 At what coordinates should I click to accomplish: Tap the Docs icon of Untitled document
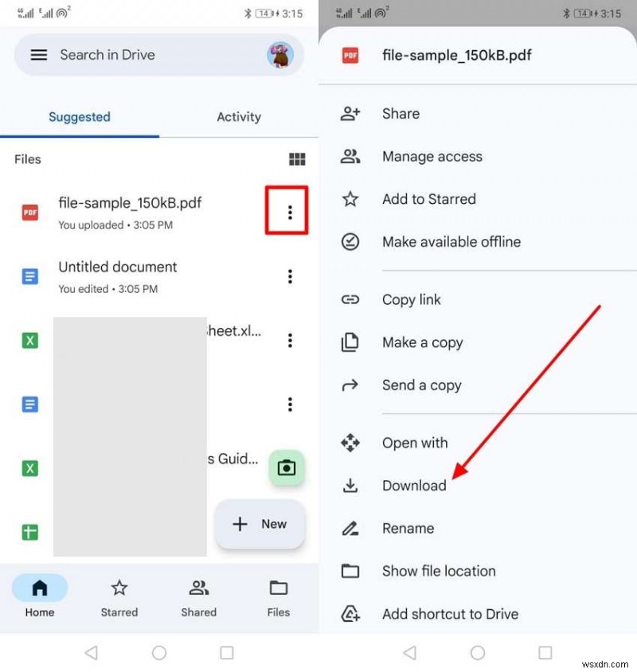point(30,276)
